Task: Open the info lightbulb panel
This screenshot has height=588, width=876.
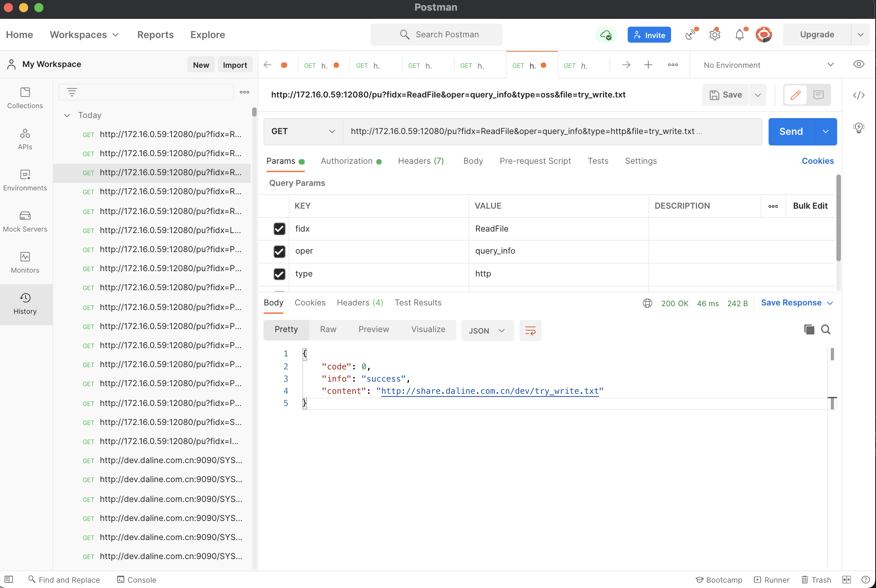Action: click(x=859, y=128)
